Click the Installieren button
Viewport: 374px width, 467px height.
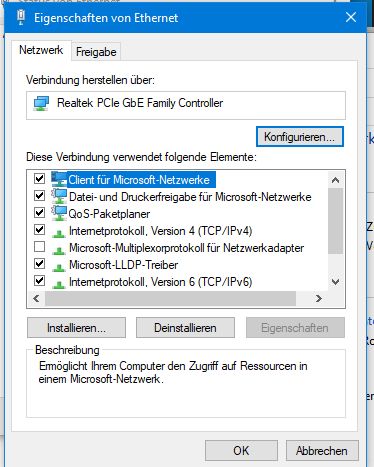pyautogui.click(x=76, y=328)
